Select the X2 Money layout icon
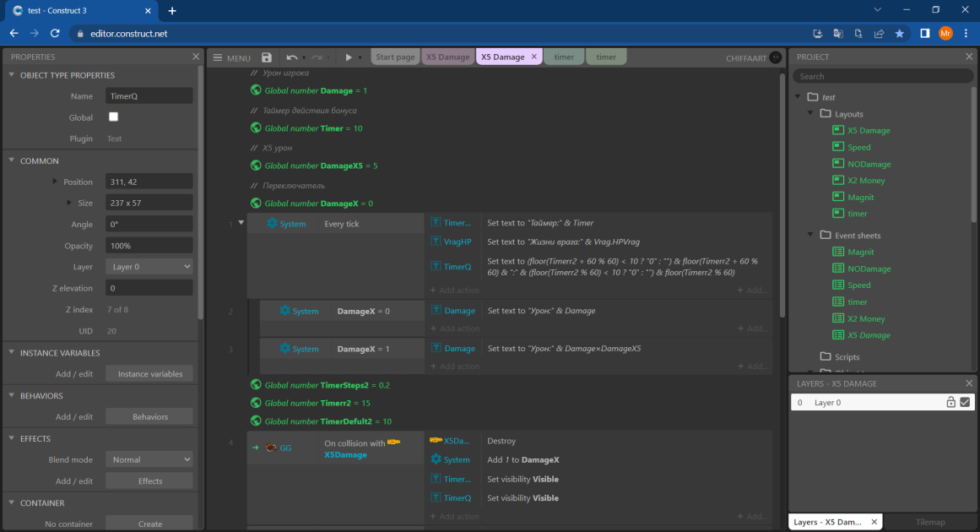 click(x=838, y=180)
